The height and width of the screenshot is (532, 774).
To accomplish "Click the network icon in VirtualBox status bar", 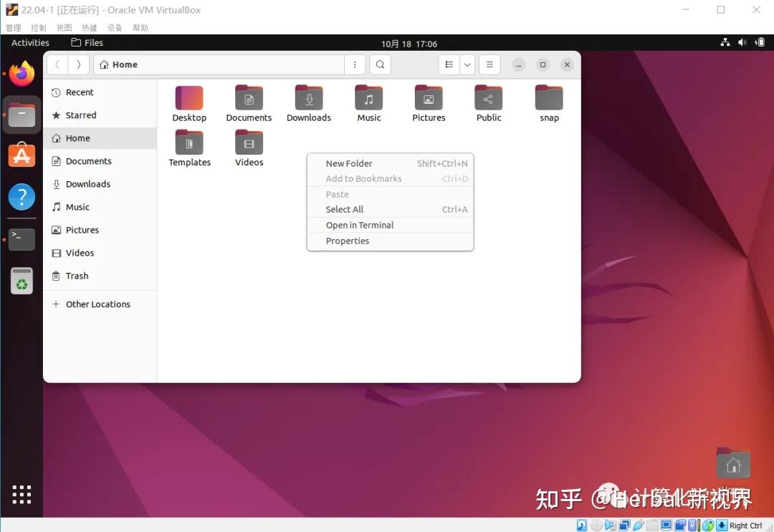I will click(x=624, y=525).
